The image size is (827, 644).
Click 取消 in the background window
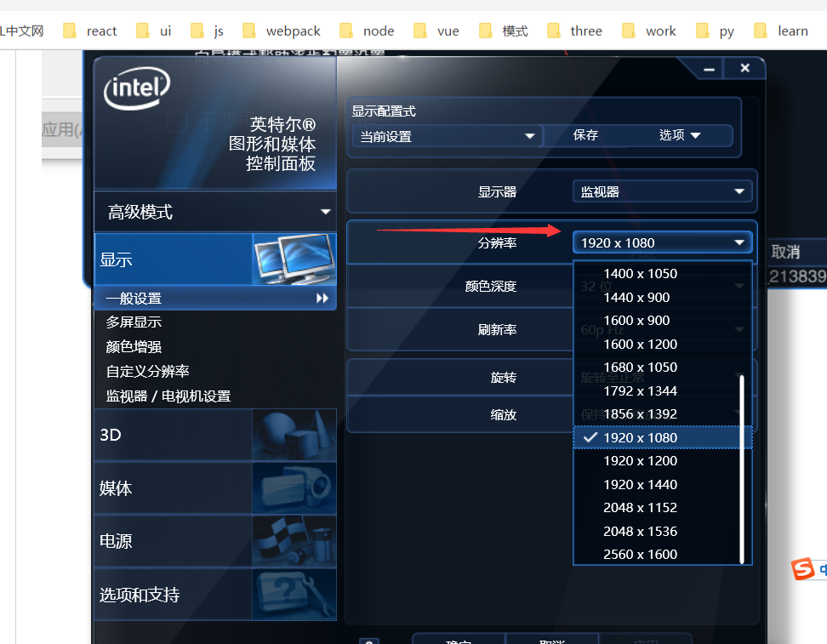coord(785,252)
